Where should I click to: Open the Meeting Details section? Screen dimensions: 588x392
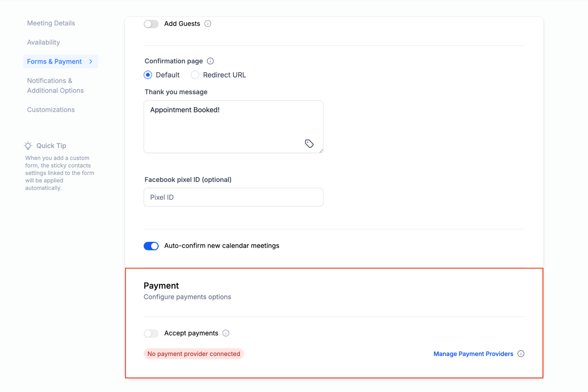pos(51,23)
